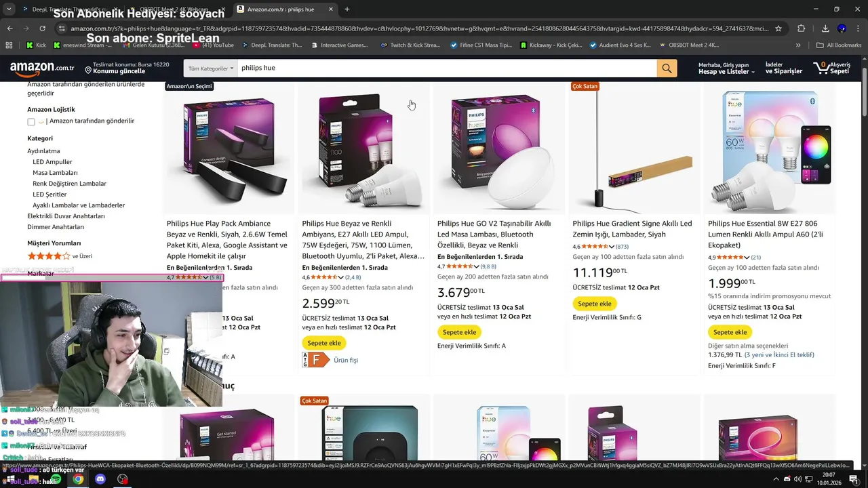Screen dimensions: 868x488
Task: Switch to the OBSBOT Meet 2 4K Webcam tab
Action: point(178,9)
